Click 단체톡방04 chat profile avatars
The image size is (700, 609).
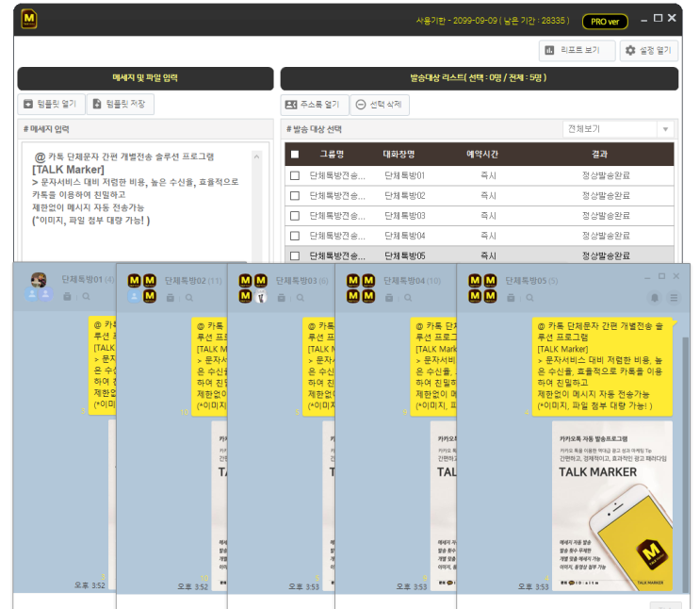tap(361, 288)
